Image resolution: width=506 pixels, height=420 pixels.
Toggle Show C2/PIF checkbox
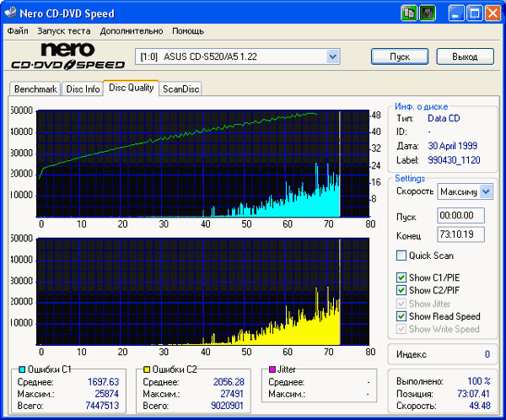coord(401,290)
